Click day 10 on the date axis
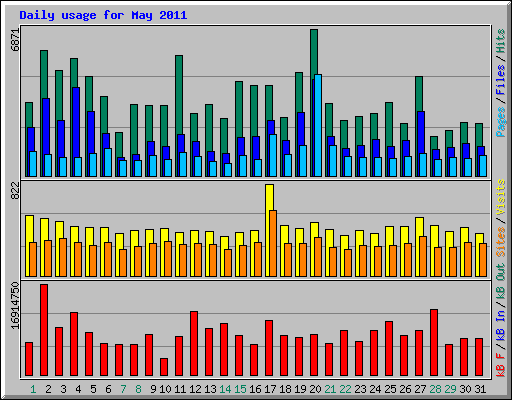This screenshot has width=512, height=400. point(165,389)
